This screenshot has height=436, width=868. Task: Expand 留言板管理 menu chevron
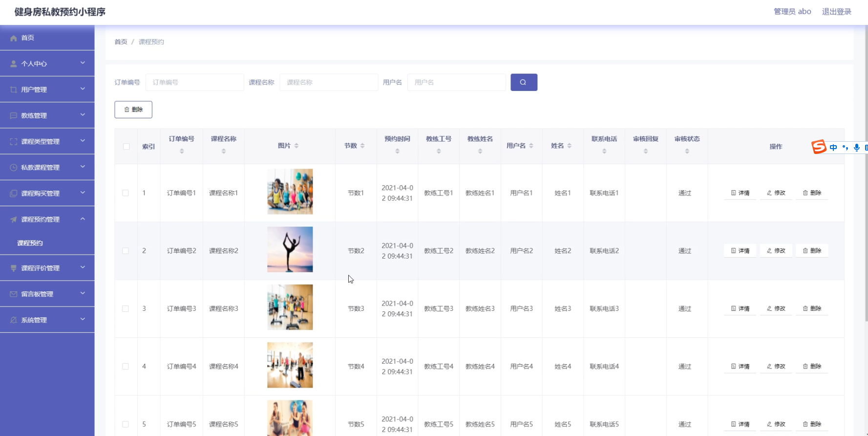(x=83, y=293)
